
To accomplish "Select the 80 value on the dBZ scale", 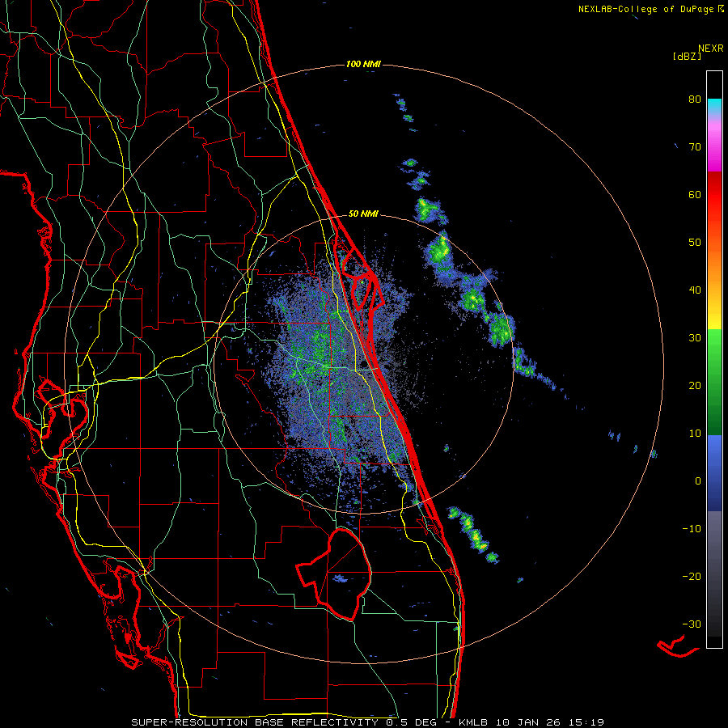I will coord(695,99).
